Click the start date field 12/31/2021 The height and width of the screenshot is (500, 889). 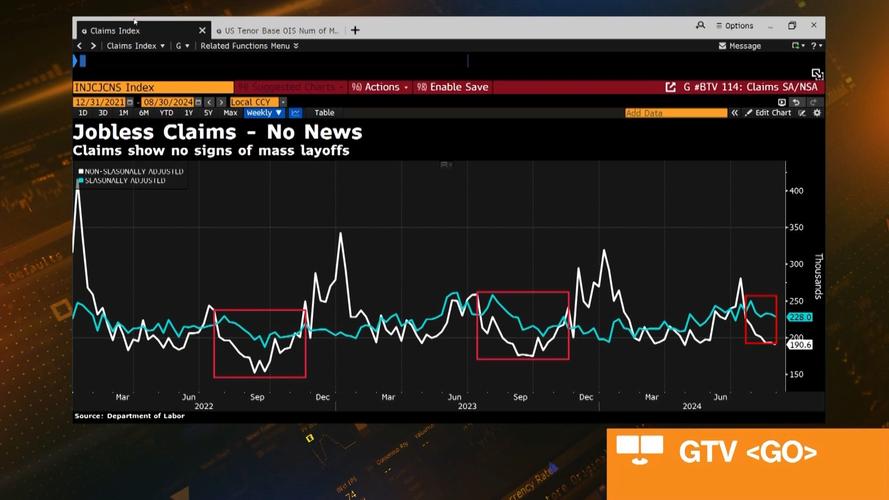(x=99, y=102)
